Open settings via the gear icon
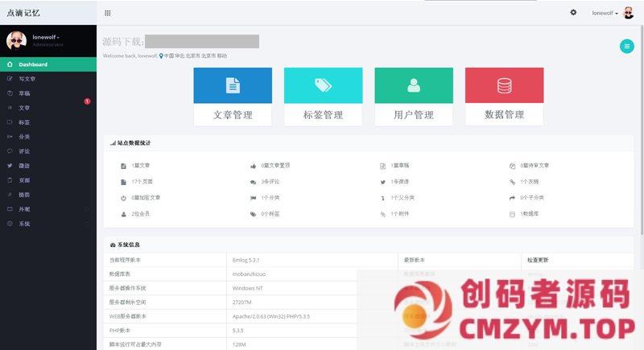The image size is (644, 350). coord(573,13)
